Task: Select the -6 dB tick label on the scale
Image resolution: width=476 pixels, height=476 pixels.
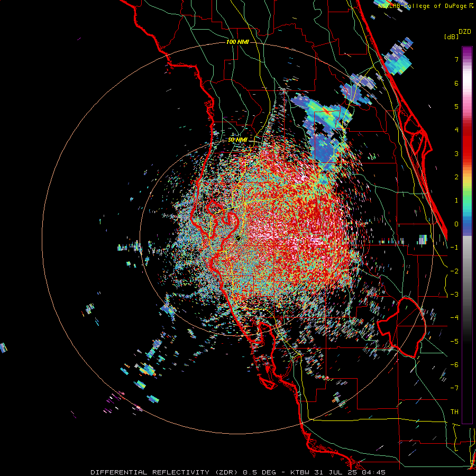Action: point(454,365)
